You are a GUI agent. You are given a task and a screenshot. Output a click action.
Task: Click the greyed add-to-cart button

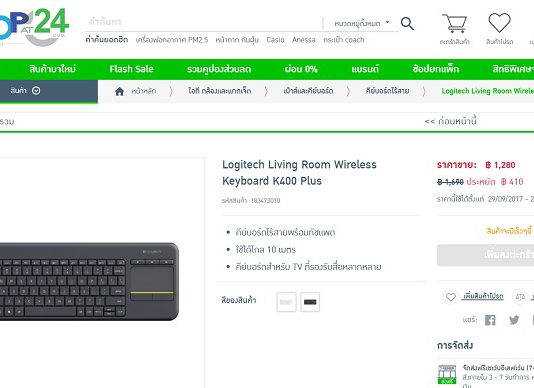point(486,255)
